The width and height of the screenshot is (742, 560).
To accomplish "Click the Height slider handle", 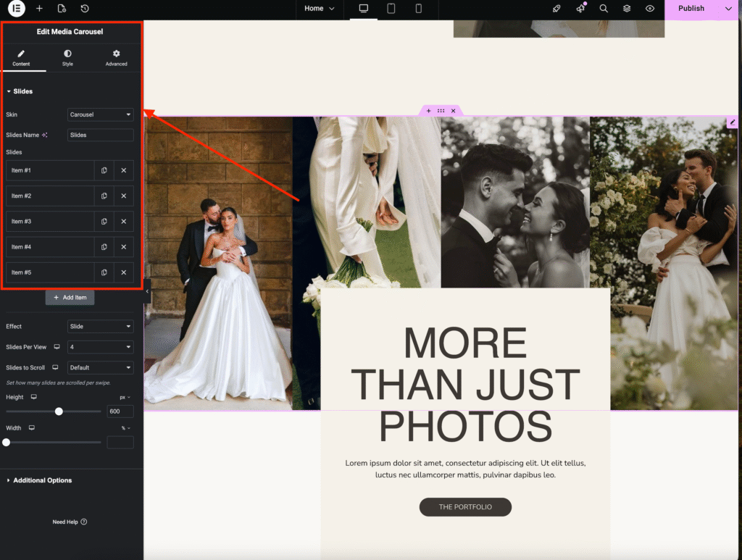I will click(59, 411).
